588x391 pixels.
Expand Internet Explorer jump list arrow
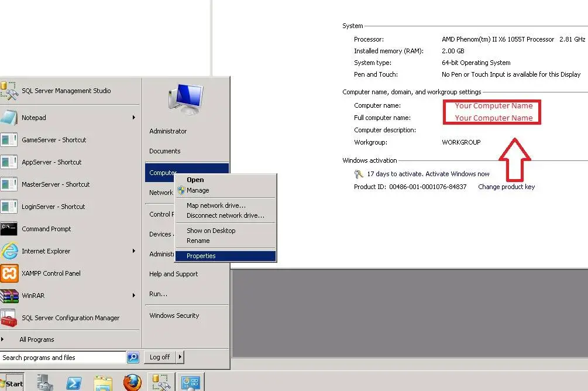click(134, 251)
